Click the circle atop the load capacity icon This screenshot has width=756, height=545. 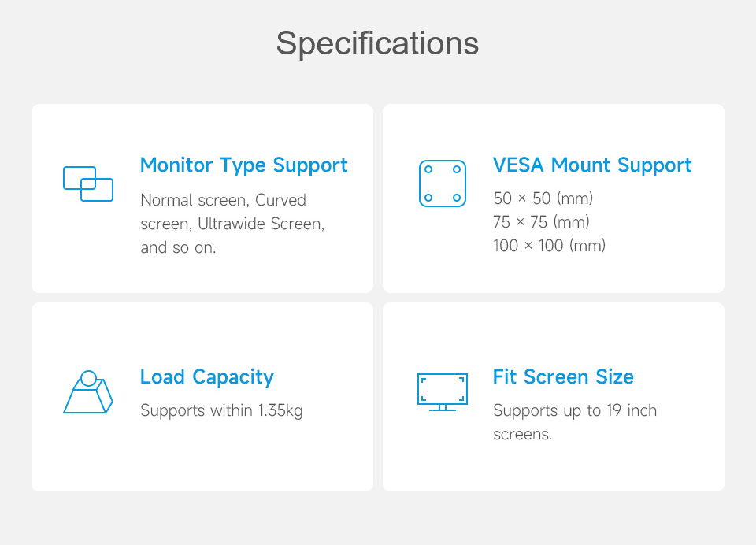coord(88,378)
